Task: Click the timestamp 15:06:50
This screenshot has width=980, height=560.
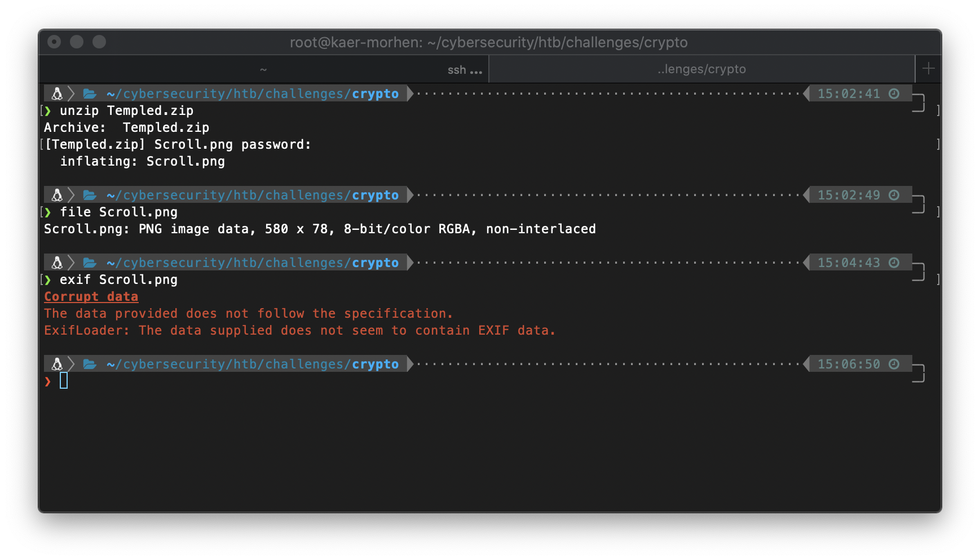Action: [849, 364]
